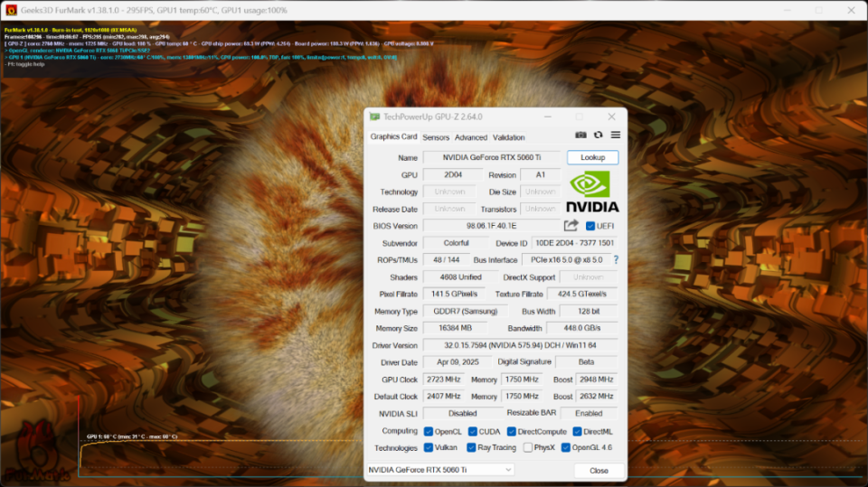This screenshot has height=487, width=868.
Task: Open the GPU-Z hamburger menu
Action: point(615,135)
